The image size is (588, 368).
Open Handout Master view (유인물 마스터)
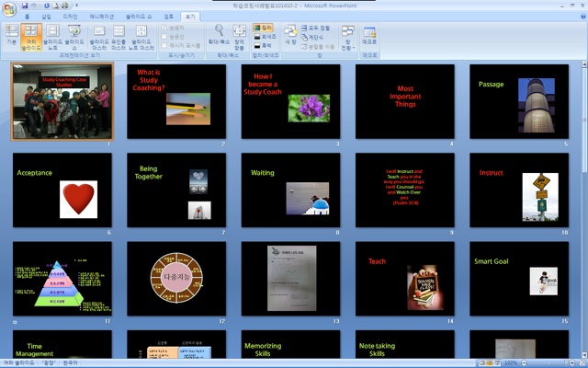119,37
